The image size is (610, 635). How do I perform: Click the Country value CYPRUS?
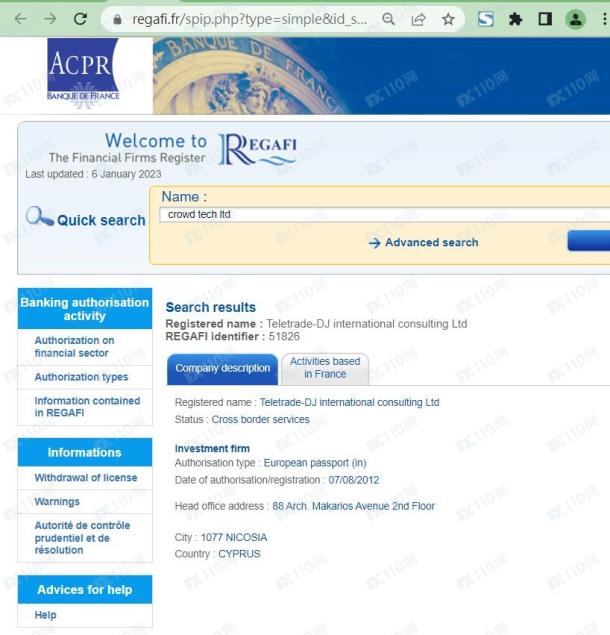pyautogui.click(x=239, y=554)
